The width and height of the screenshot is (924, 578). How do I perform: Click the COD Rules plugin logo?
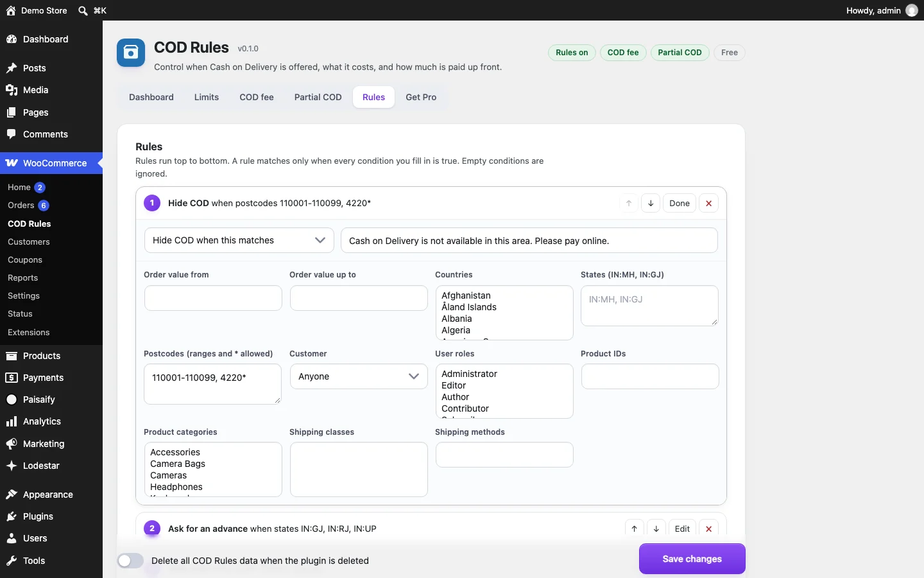[131, 53]
